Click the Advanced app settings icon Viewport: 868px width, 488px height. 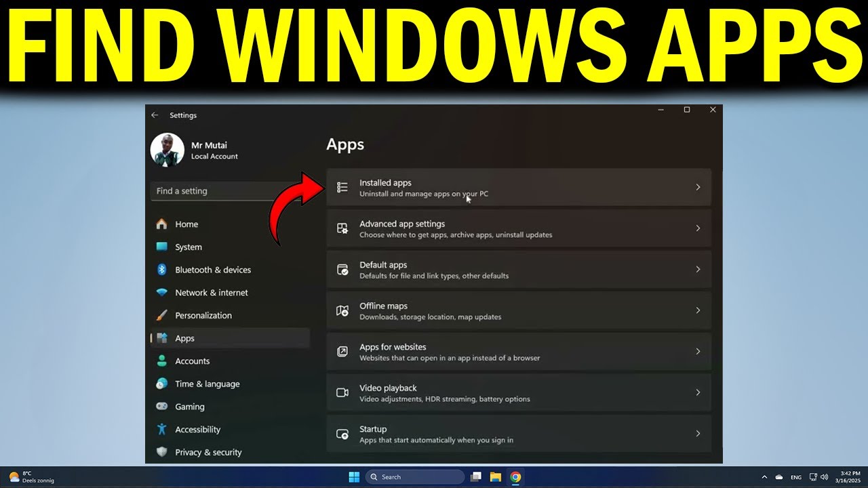coord(342,228)
